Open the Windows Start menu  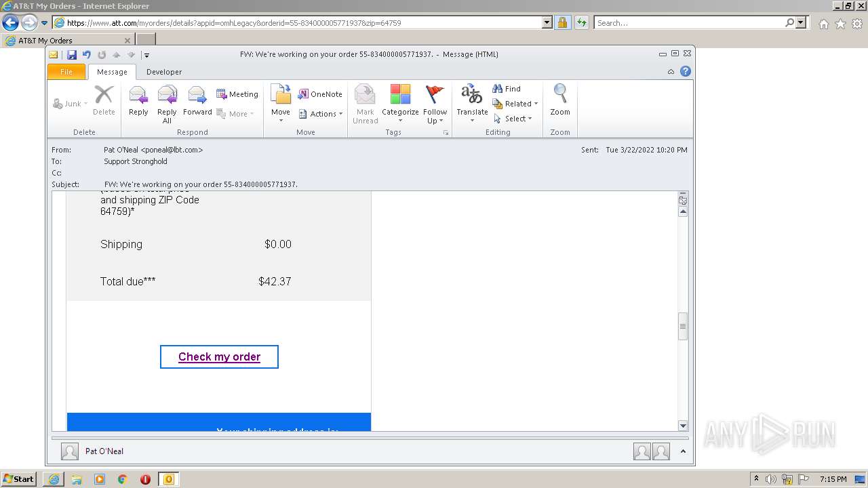tap(18, 479)
